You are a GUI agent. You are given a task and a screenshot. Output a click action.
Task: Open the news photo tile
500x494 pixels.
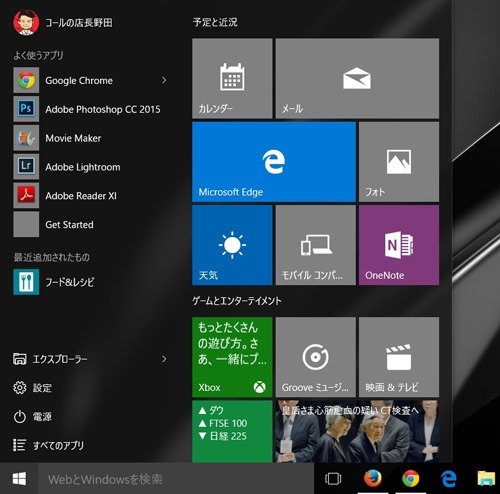357,431
